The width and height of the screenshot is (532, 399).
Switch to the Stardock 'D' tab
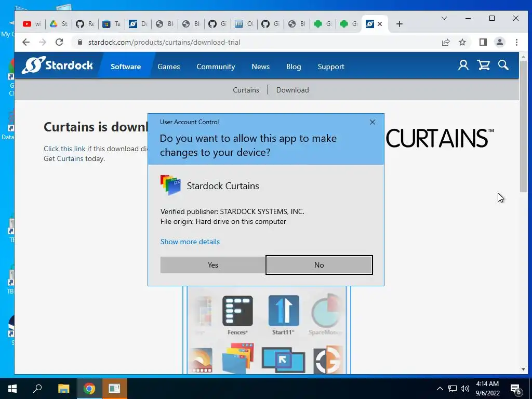(x=138, y=24)
